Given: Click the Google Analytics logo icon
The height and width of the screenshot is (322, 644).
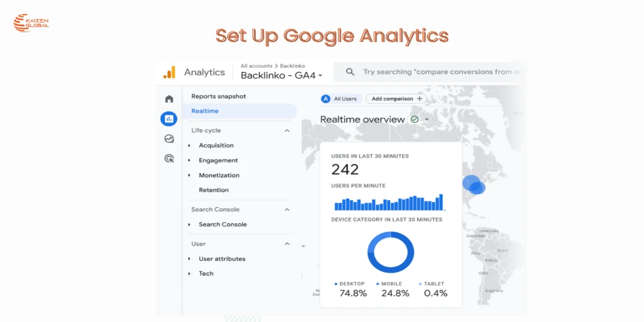Looking at the screenshot, I should click(x=169, y=72).
